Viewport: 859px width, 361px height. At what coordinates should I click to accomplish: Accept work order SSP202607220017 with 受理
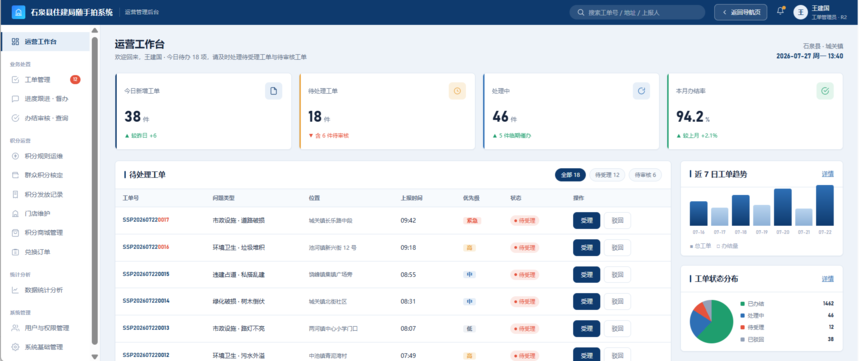click(x=587, y=221)
